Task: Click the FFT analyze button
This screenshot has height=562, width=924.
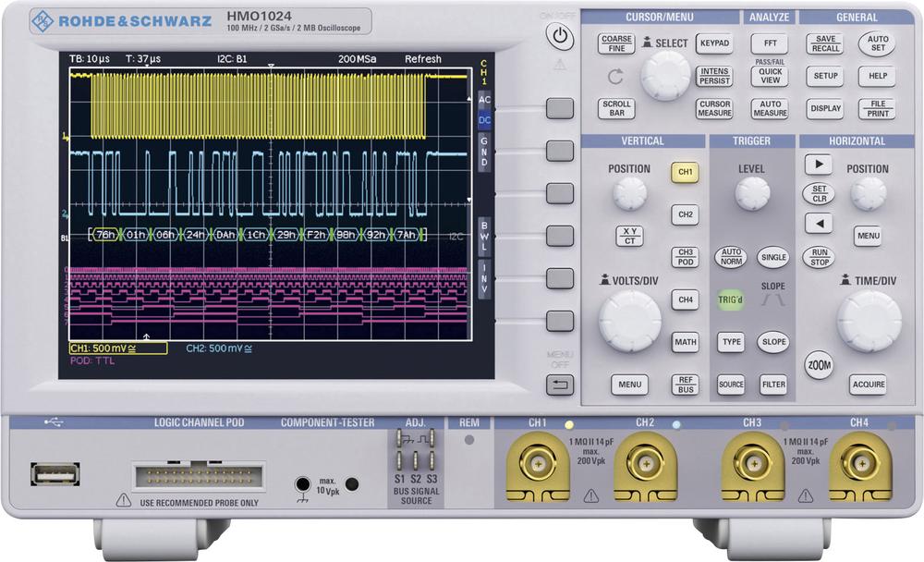Action: (771, 43)
